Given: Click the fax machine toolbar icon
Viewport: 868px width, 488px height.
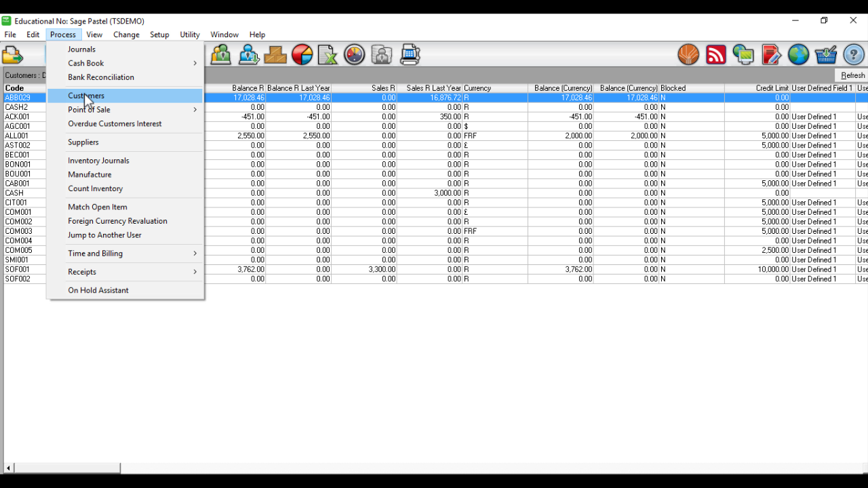Looking at the screenshot, I should click(410, 55).
